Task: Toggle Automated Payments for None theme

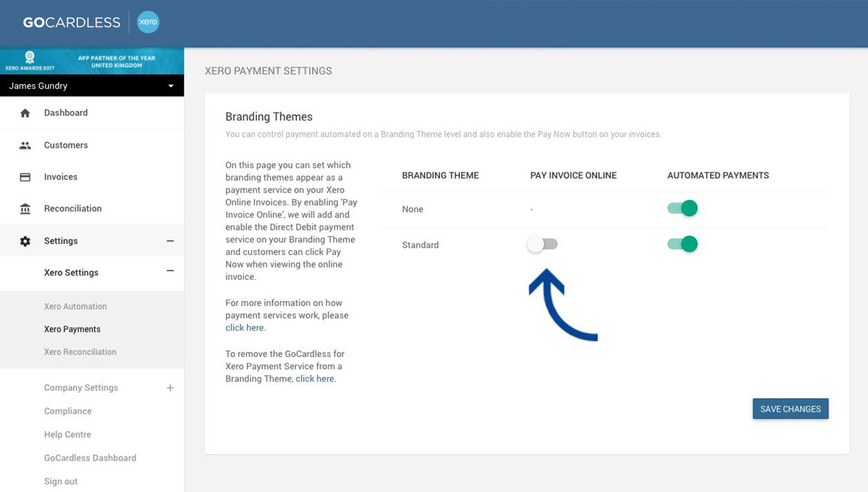Action: [682, 209]
